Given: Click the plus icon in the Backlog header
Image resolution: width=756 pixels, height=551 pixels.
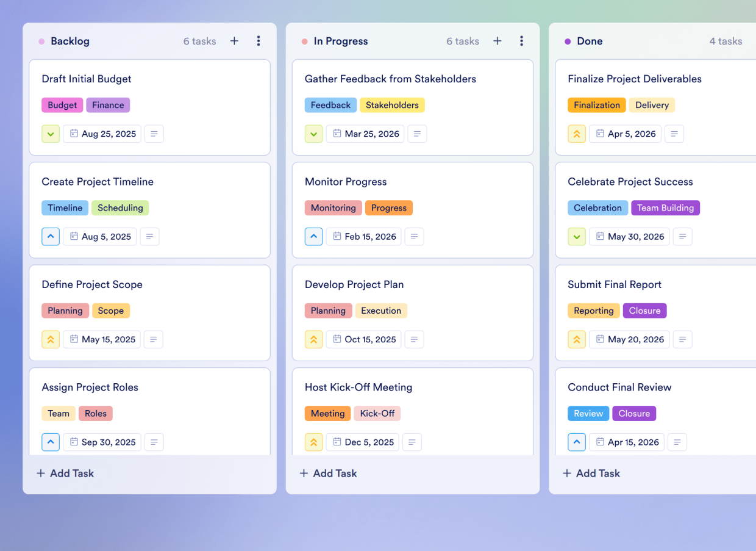Looking at the screenshot, I should click(234, 41).
